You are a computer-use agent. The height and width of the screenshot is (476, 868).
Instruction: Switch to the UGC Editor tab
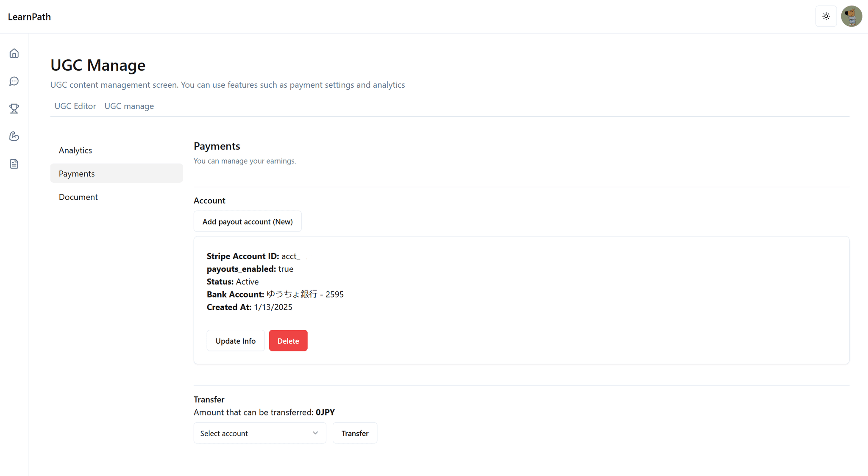[75, 106]
